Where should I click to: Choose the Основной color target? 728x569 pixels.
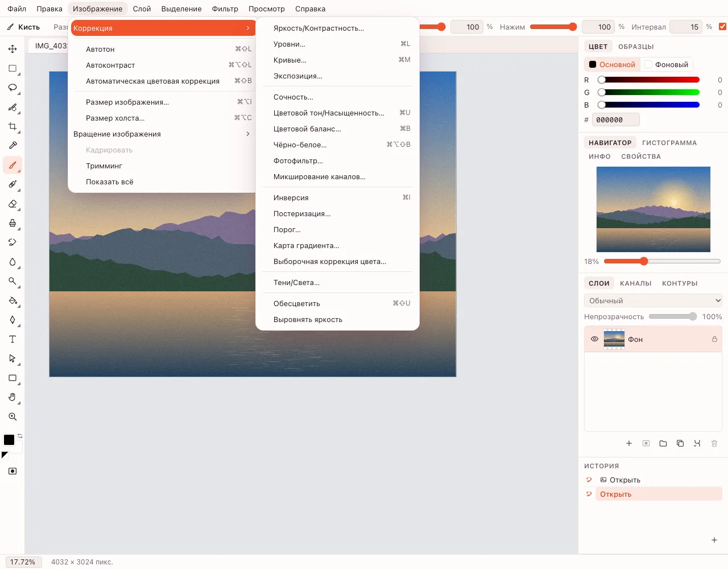[612, 64]
